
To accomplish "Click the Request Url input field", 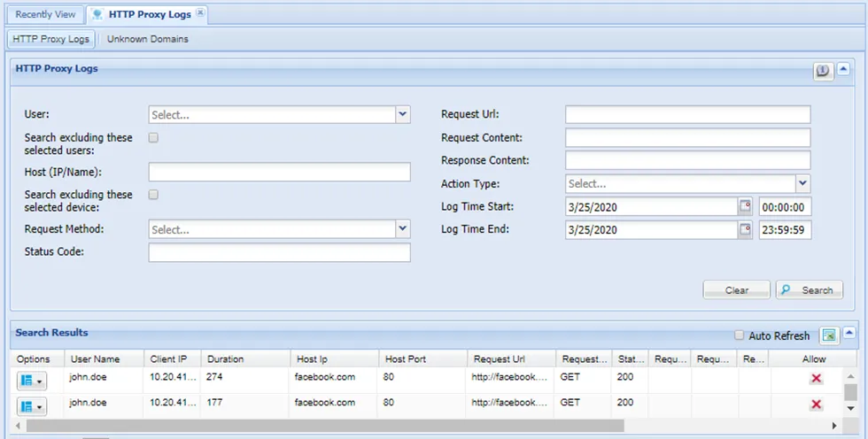I will tap(687, 114).
